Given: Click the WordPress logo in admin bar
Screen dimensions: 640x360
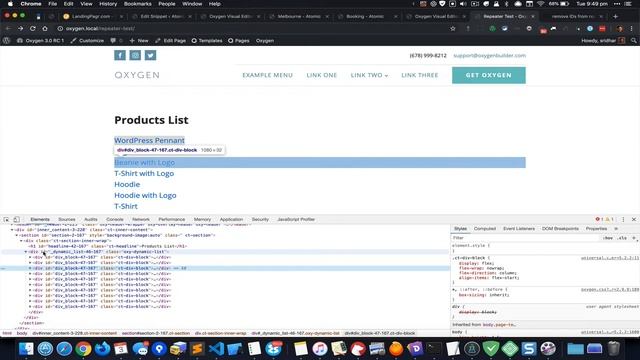Looking at the screenshot, I should coord(7,40).
